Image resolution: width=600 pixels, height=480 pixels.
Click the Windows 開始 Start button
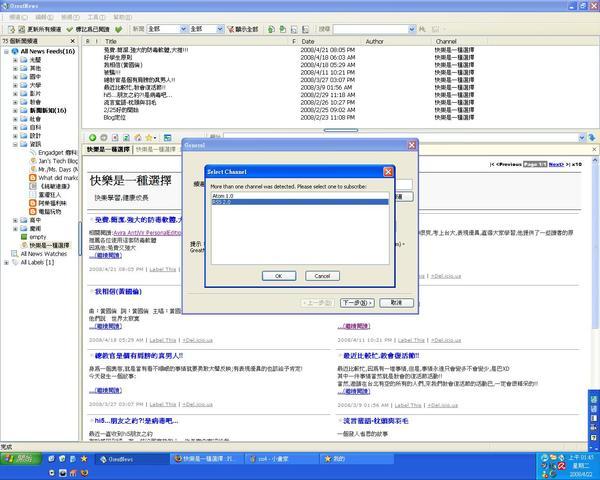[x=21, y=459]
